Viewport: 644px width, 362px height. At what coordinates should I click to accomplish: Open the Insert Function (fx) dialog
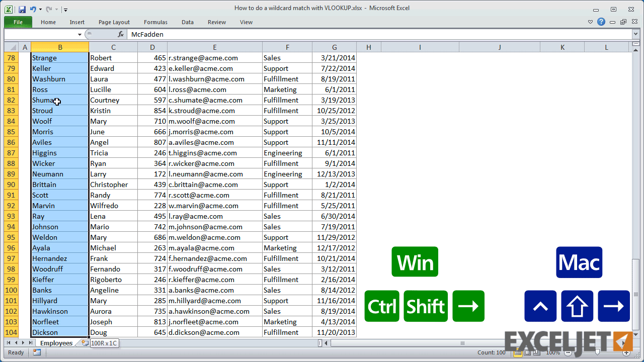tap(121, 34)
